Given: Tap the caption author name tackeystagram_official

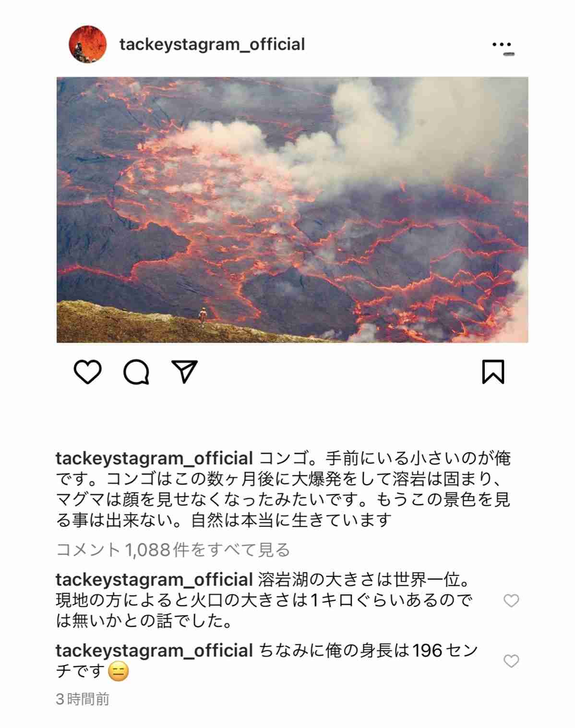Looking at the screenshot, I should [155, 458].
